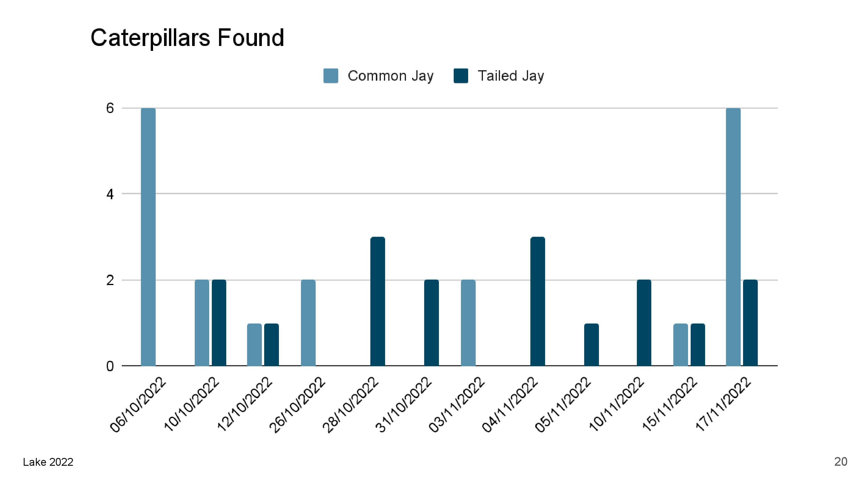The width and height of the screenshot is (868, 488).
Task: Select the Common Jay legend label
Action: (x=391, y=76)
